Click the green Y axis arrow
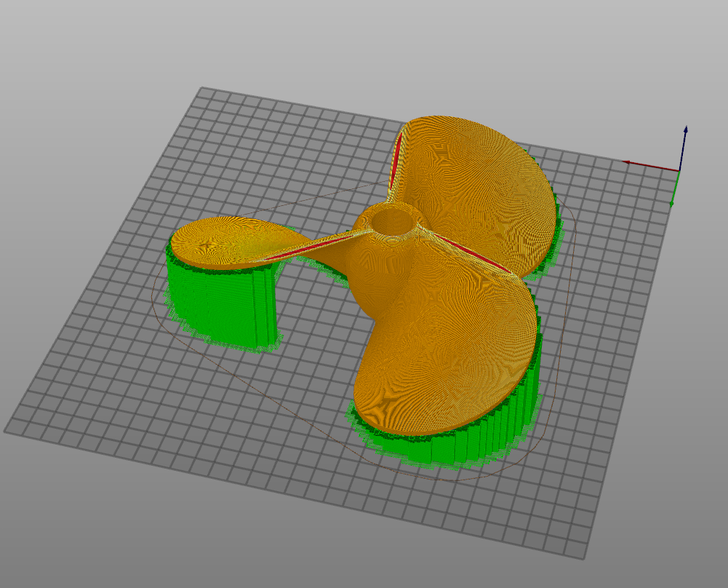 [x=675, y=188]
